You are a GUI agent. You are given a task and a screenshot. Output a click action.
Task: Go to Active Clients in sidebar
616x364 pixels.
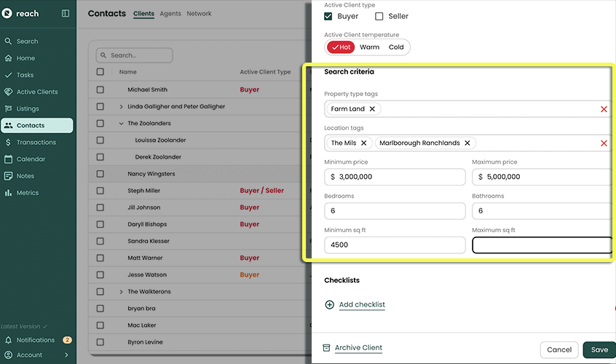(x=36, y=92)
